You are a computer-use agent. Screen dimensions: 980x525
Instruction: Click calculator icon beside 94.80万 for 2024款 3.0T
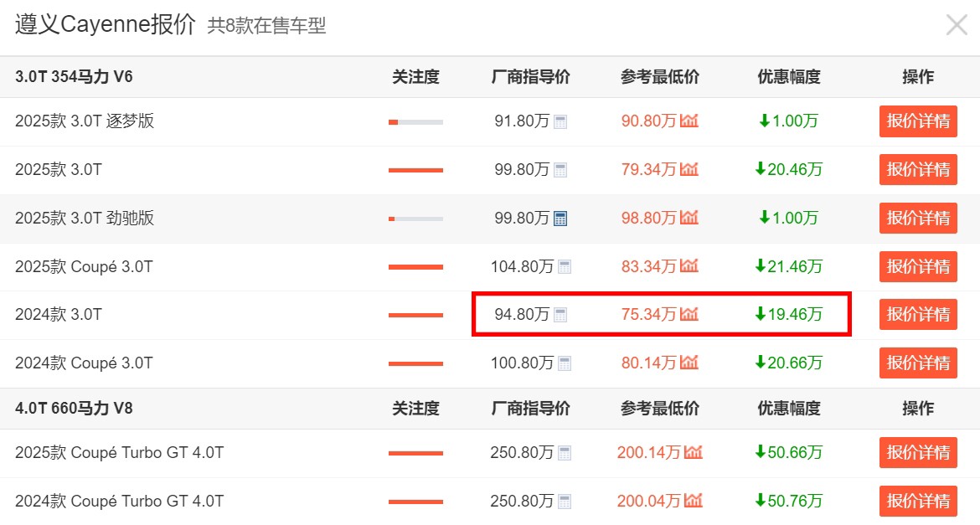click(x=560, y=315)
